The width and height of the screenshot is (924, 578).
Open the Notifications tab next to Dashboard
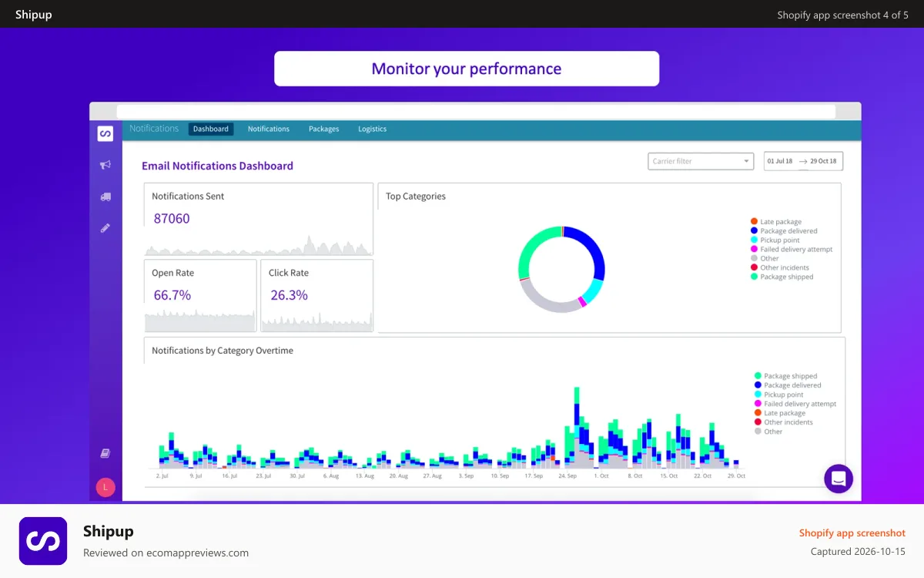[x=269, y=129]
